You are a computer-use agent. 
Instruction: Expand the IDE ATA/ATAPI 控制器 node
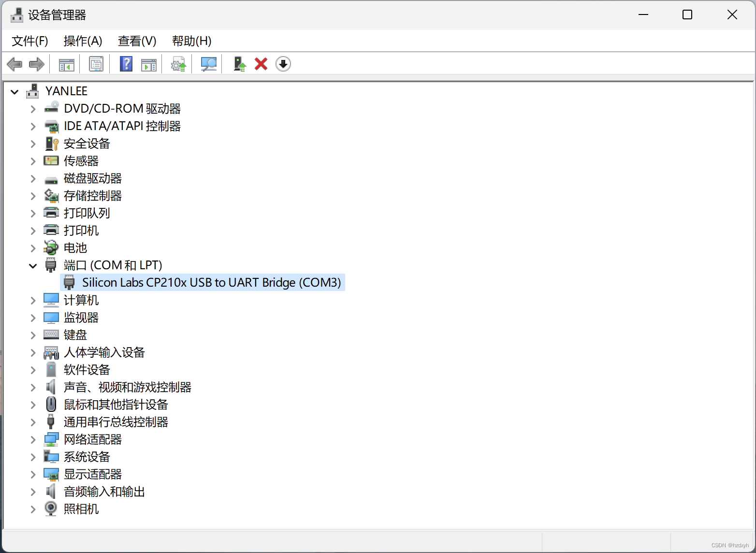(x=33, y=126)
